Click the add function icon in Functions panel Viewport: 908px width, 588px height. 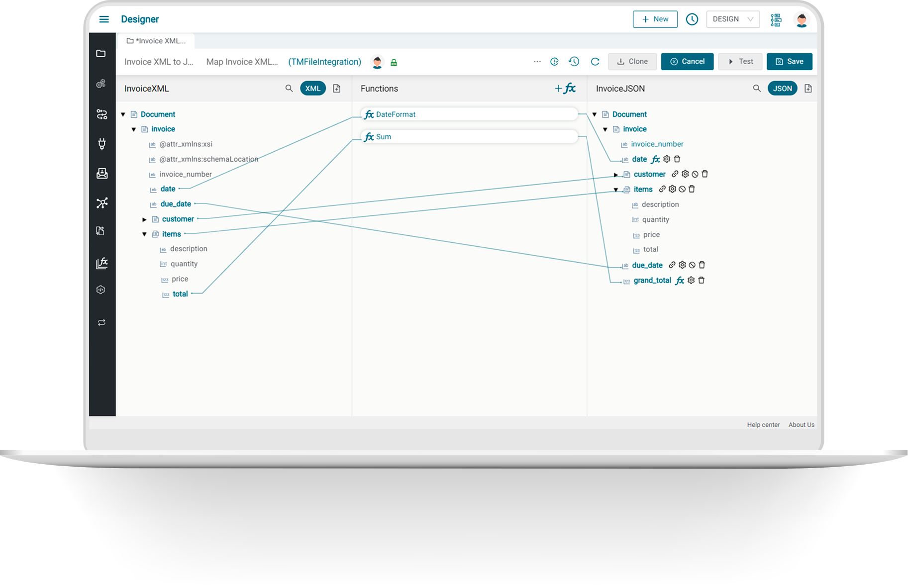[565, 89]
